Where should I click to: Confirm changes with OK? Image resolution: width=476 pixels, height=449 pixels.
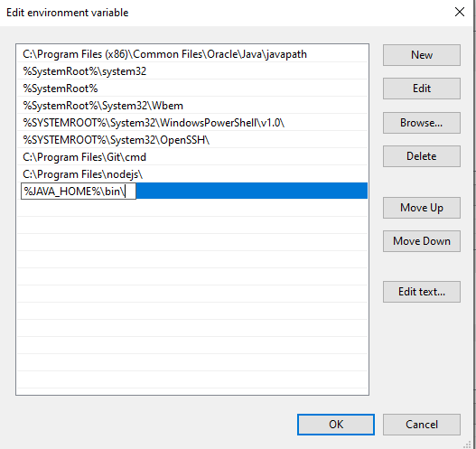point(336,425)
